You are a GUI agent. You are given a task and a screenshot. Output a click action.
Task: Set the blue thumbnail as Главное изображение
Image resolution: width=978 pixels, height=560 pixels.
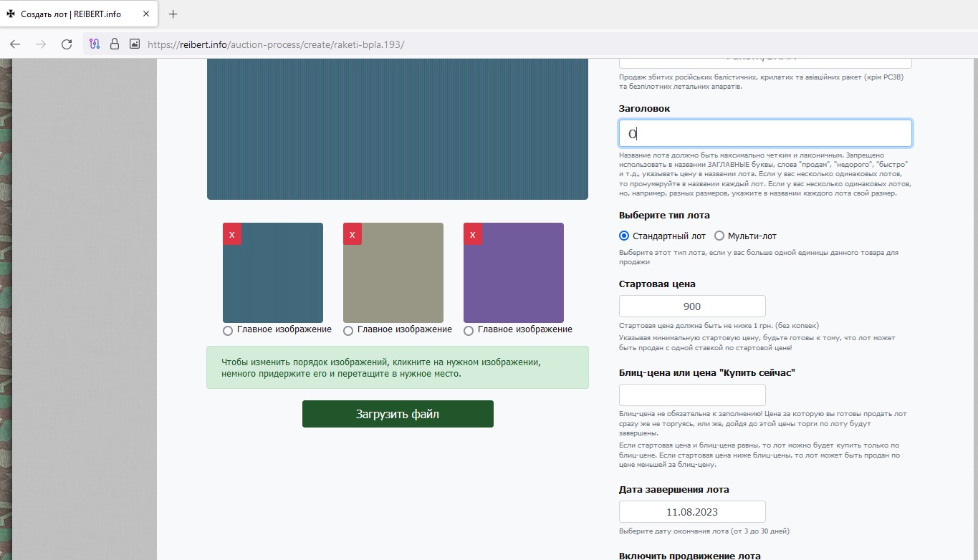[228, 330]
